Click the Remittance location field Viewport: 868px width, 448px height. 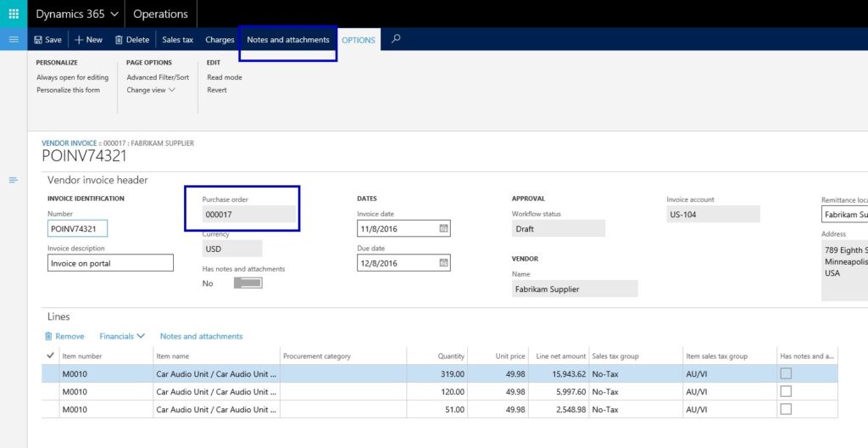click(x=845, y=214)
